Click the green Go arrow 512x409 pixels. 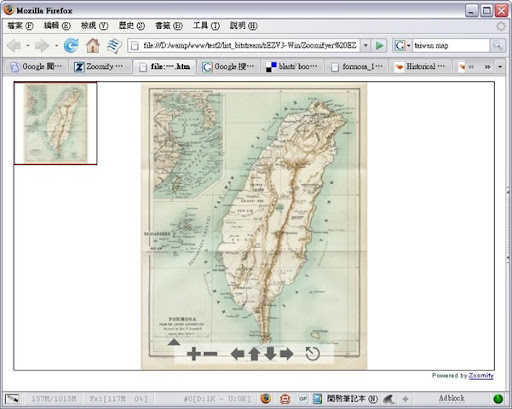379,45
